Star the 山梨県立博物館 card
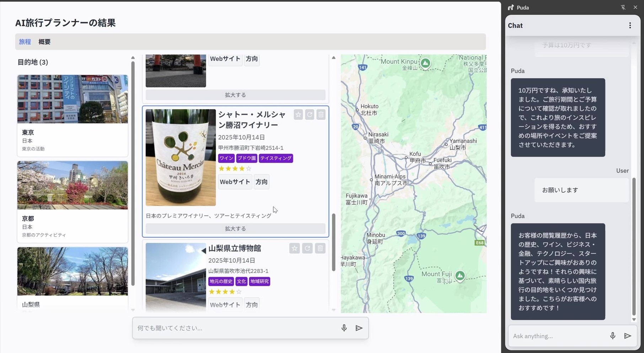This screenshot has height=353, width=644. click(x=294, y=248)
